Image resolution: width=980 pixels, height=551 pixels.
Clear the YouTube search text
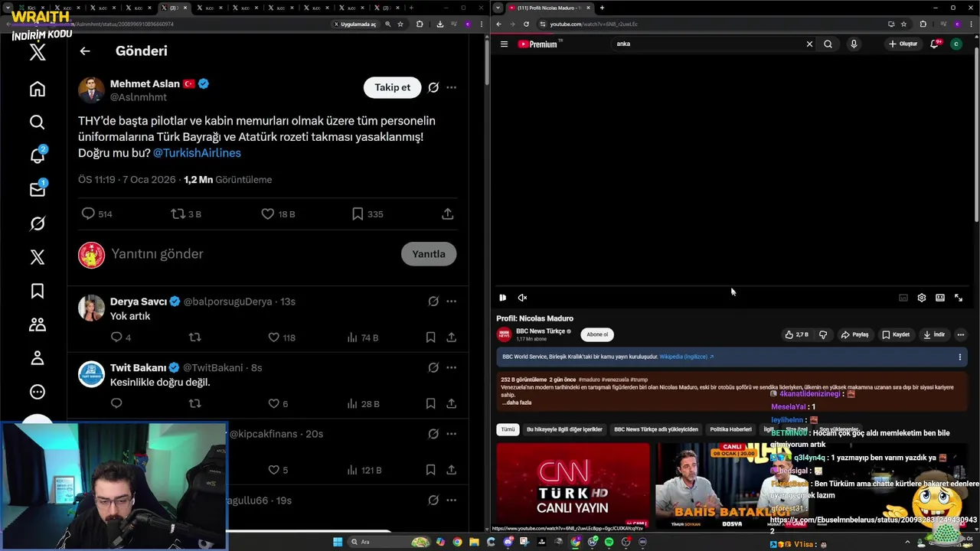coord(809,44)
